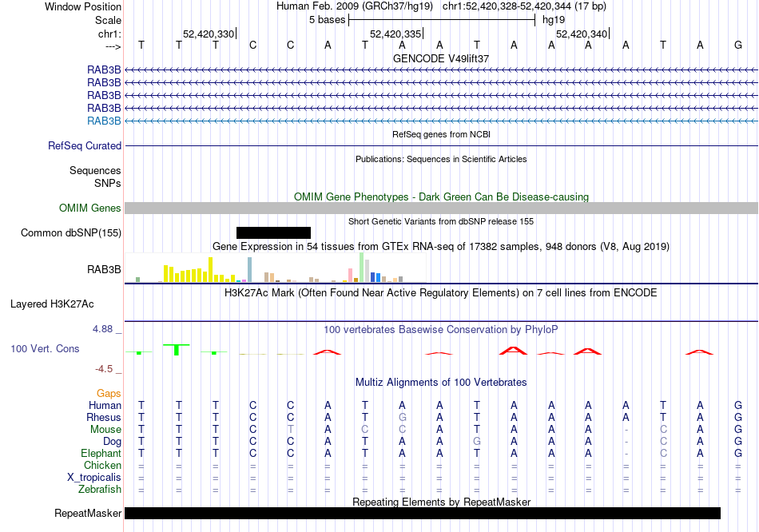Screen dimensions: 759x532
Task: Select the Rhesus species row label
Action: (104, 417)
